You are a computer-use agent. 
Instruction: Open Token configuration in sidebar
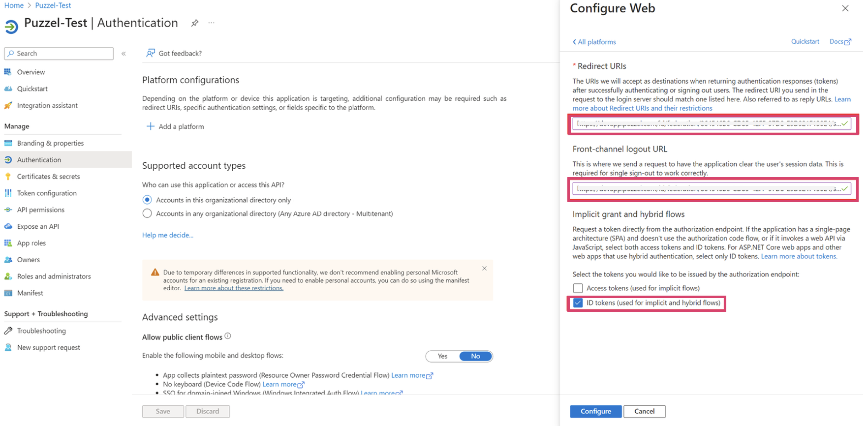click(x=47, y=193)
